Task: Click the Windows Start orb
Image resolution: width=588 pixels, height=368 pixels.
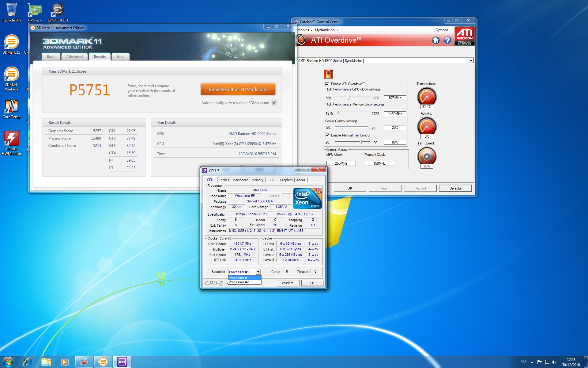Action: click(8, 362)
